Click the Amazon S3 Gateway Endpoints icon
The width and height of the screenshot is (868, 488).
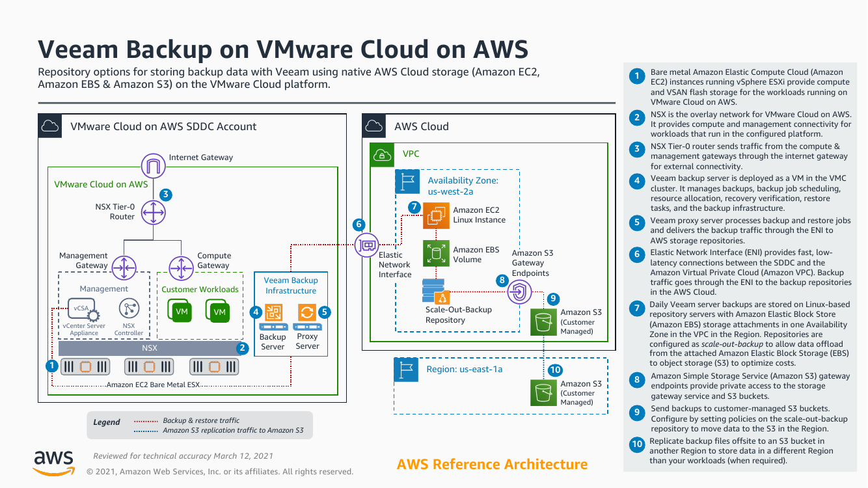tap(519, 292)
